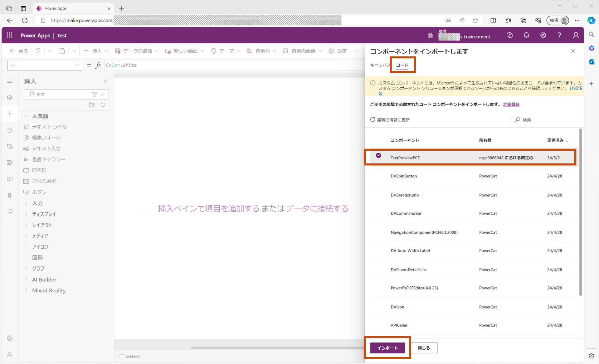Open the account profile icon in header
Viewport: 599px width, 364px height.
[x=576, y=35]
